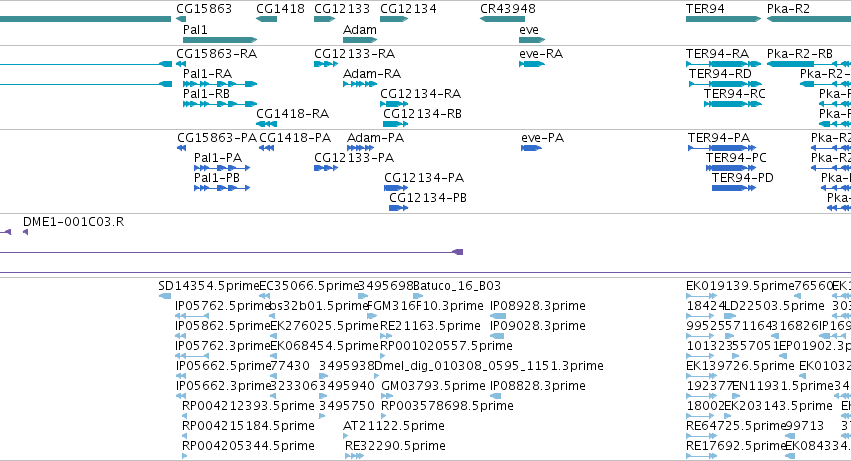The height and width of the screenshot is (461, 851).
Task: Select the EK276025.5prime EST label
Action: [325, 326]
